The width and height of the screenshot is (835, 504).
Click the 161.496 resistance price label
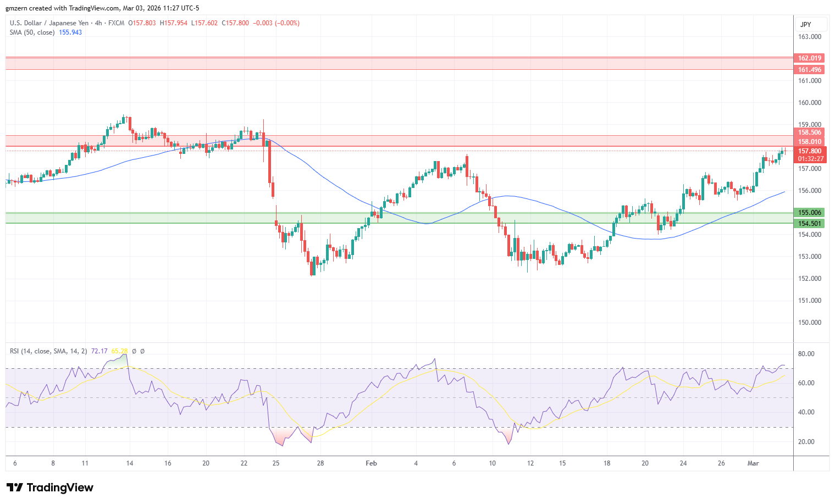click(x=810, y=70)
